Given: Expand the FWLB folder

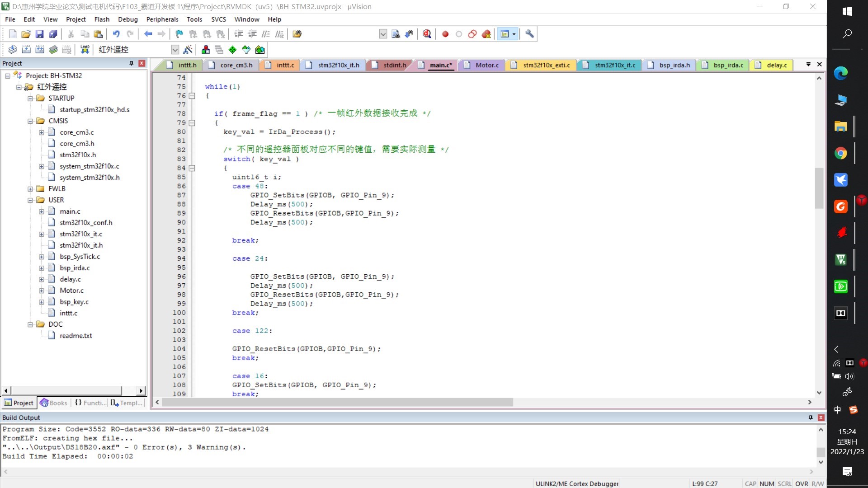Looking at the screenshot, I should coord(30,189).
